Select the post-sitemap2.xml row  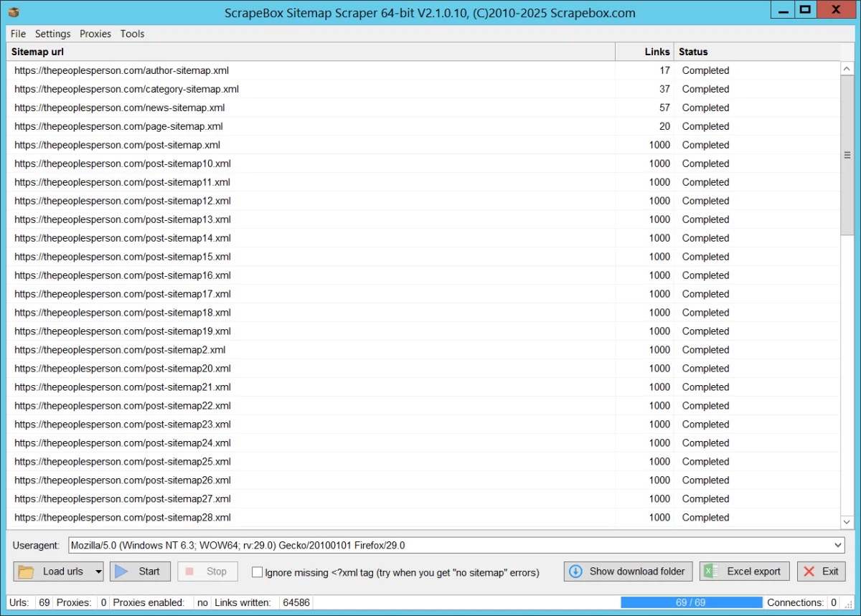[x=423, y=350]
